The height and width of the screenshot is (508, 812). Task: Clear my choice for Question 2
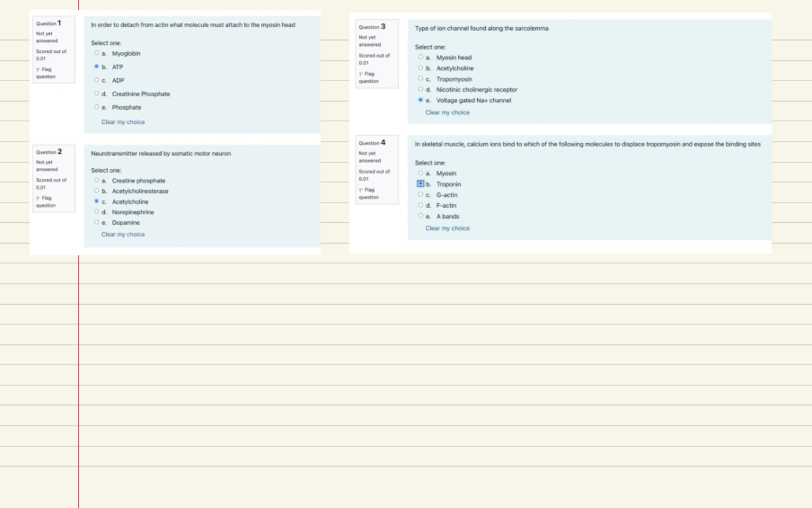(123, 234)
